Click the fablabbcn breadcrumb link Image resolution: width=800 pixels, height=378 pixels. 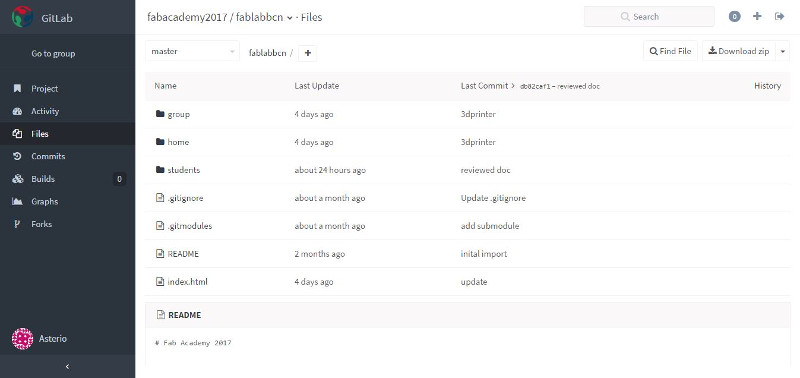point(267,53)
